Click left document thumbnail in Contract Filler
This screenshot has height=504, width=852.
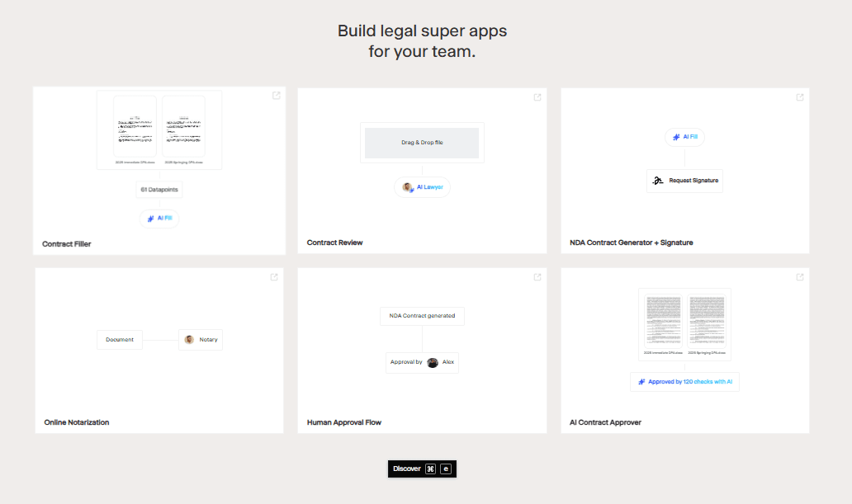click(x=135, y=126)
